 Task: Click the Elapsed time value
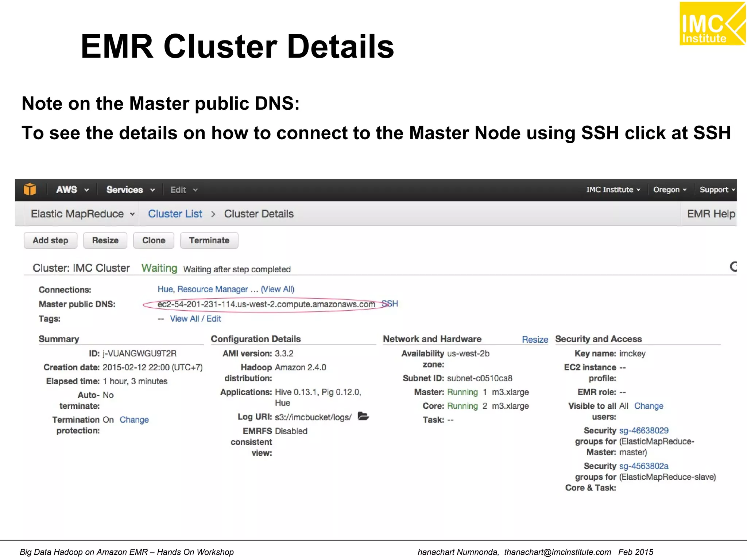[135, 381]
